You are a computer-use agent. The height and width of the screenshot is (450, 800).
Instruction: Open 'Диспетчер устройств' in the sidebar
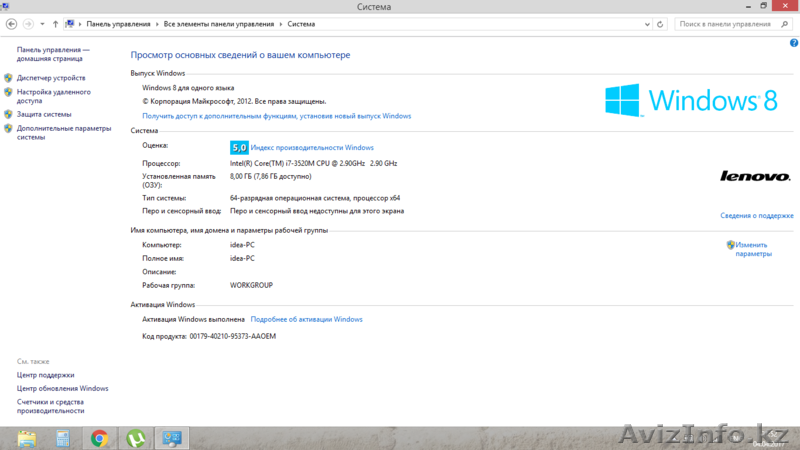(51, 77)
